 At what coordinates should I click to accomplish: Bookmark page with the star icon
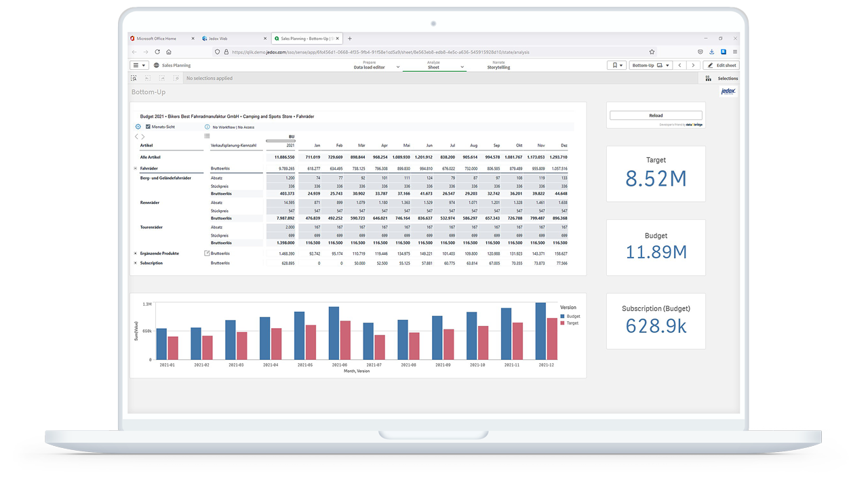point(652,52)
